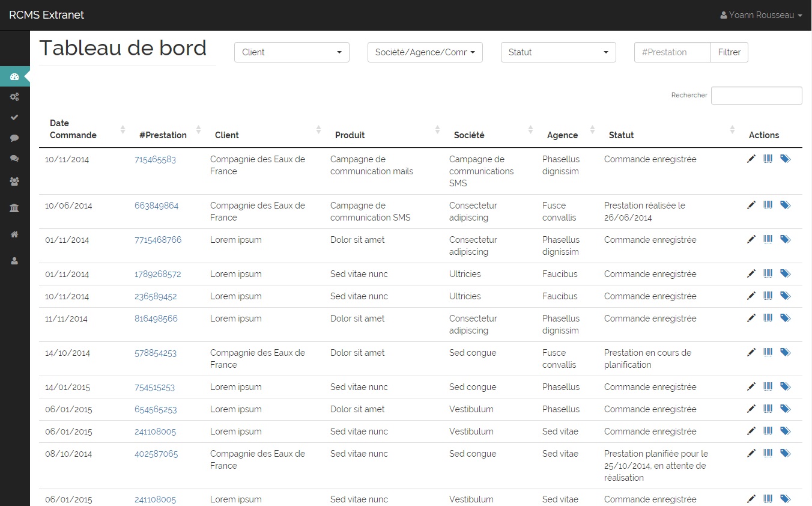Click the barcode icon for prestation 663849864
This screenshot has width=812, height=506.
pyautogui.click(x=768, y=205)
